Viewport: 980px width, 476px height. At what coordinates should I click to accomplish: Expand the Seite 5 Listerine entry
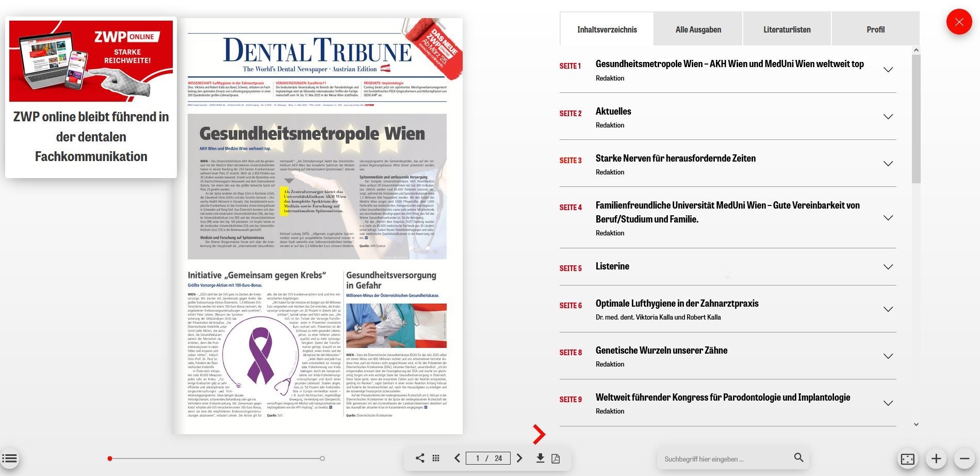(x=888, y=267)
